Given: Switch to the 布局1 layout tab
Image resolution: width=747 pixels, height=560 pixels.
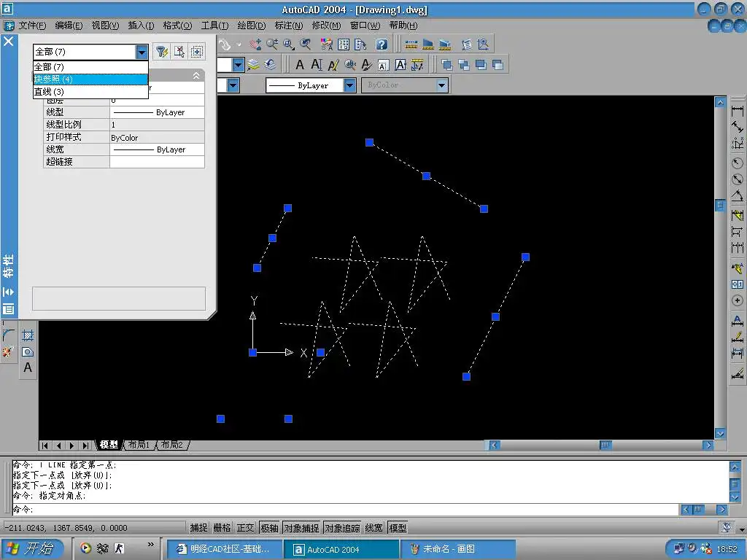Looking at the screenshot, I should 139,445.
